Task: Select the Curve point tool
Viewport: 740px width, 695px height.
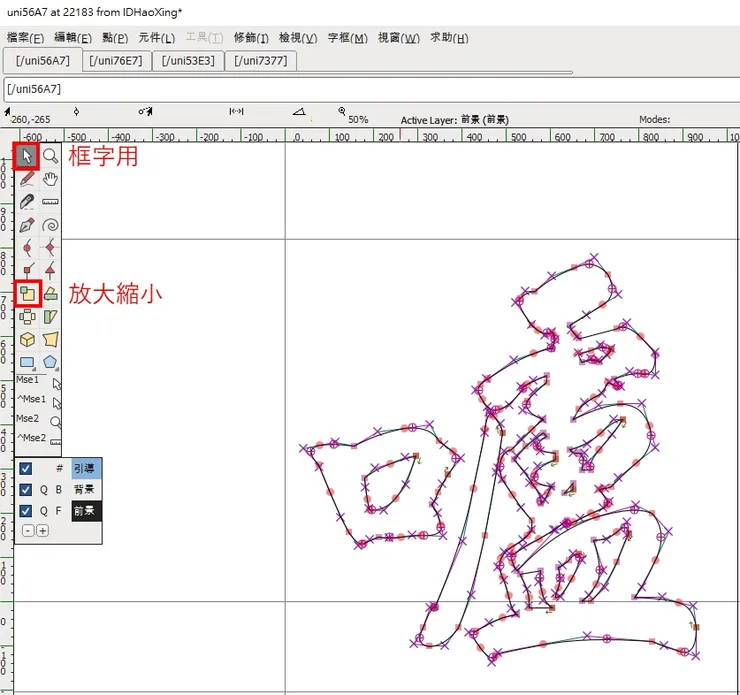Action: pyautogui.click(x=26, y=247)
